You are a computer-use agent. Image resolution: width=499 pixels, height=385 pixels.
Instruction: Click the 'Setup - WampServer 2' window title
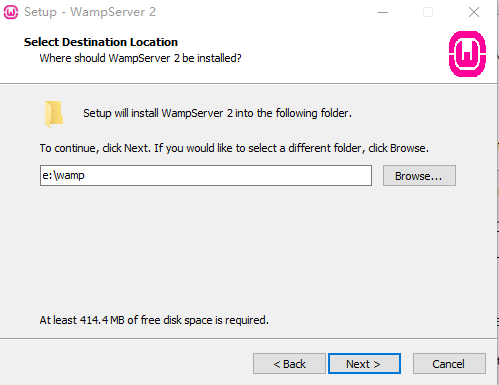coord(90,12)
